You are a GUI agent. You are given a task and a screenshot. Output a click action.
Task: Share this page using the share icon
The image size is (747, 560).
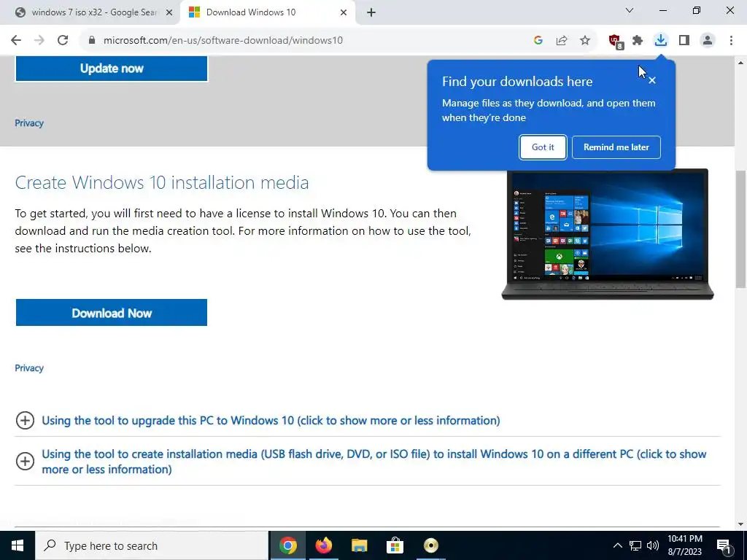(562, 41)
